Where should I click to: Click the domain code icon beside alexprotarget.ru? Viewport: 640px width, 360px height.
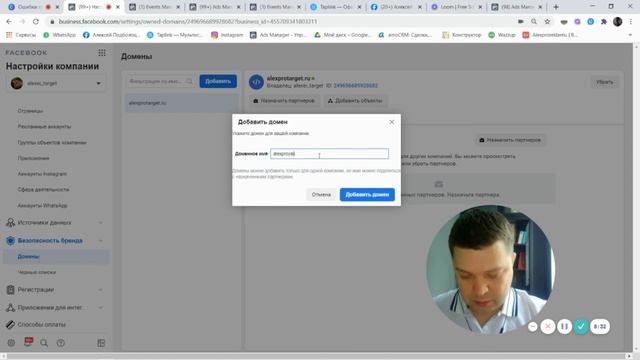[x=256, y=82]
